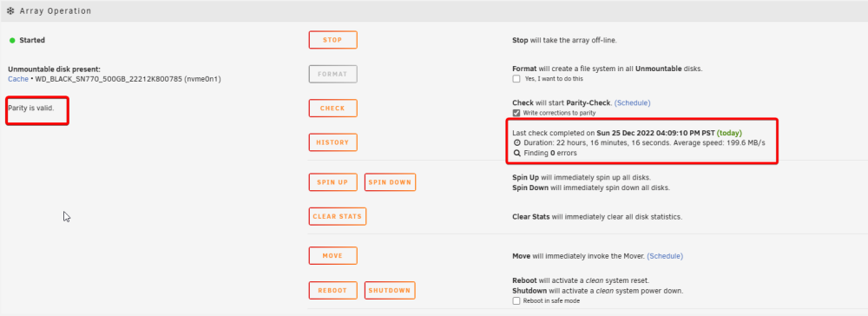Open parity check HISTORY
The image size is (868, 316).
click(332, 142)
